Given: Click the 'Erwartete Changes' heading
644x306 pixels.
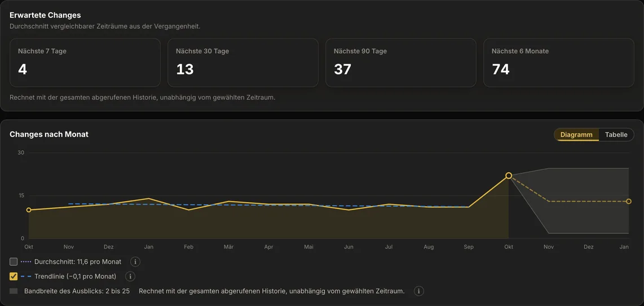Looking at the screenshot, I should 45,15.
